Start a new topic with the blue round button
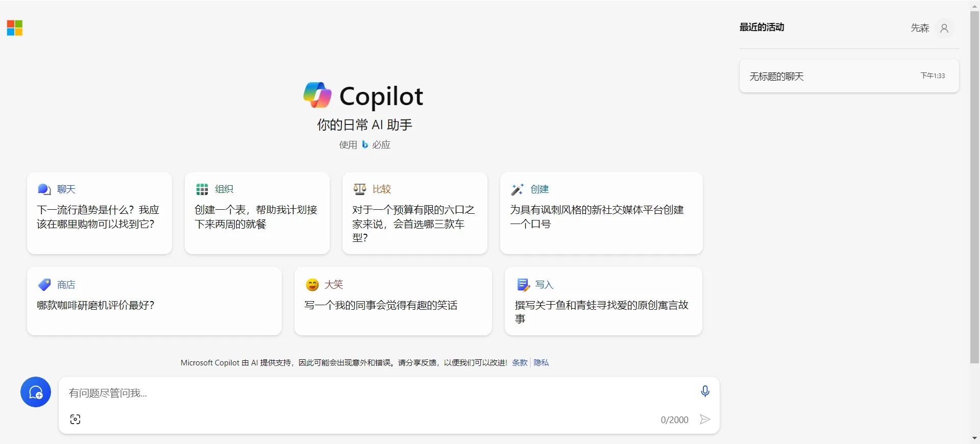Viewport: 980px width, 444px height. pos(36,392)
